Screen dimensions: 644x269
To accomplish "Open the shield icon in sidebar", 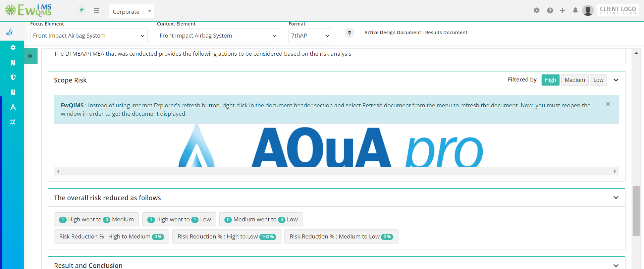I will 13,77.
